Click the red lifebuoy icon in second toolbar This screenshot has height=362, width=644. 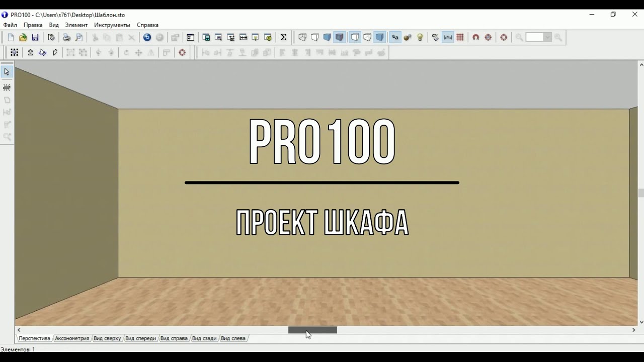point(182,52)
